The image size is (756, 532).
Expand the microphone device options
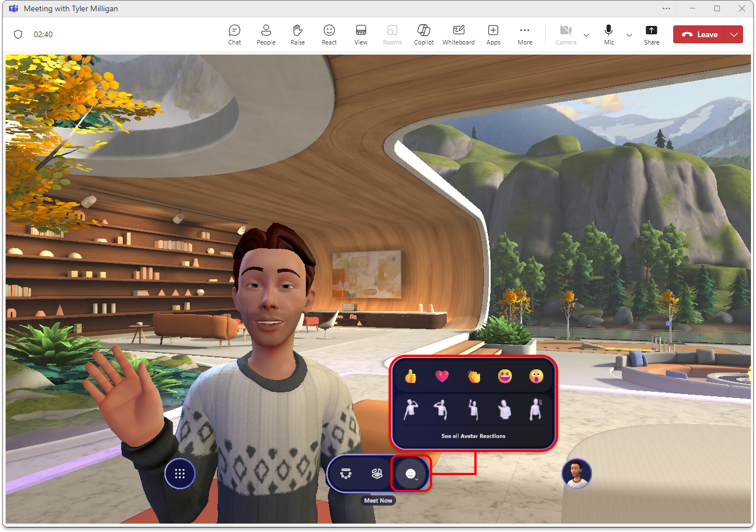pyautogui.click(x=629, y=34)
